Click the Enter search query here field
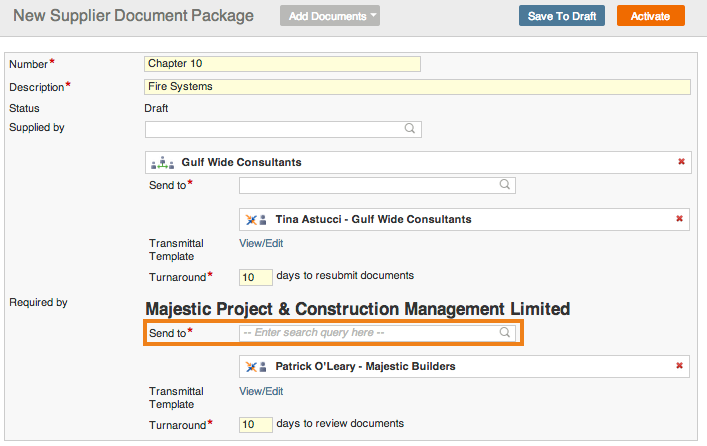The width and height of the screenshot is (707, 446). 377,333
